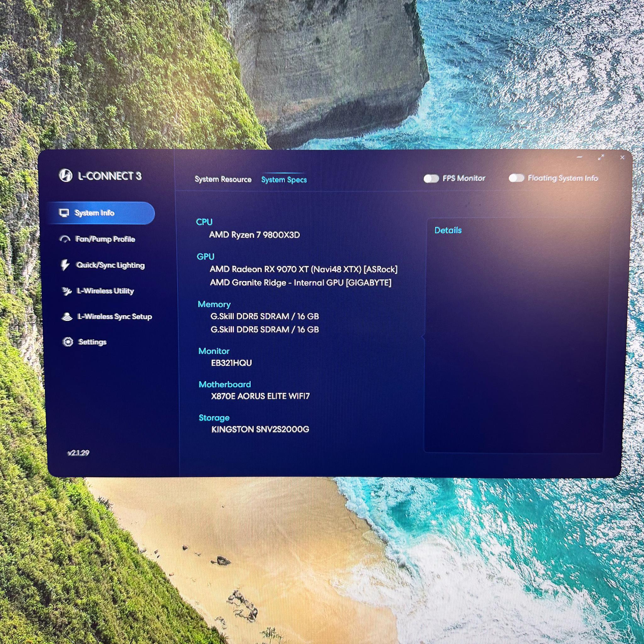Open the Settings menu label
The width and height of the screenshot is (644, 644).
pos(92,342)
